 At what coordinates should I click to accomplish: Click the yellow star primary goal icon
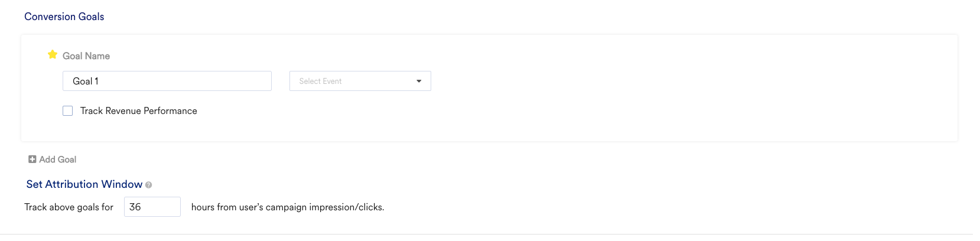53,54
